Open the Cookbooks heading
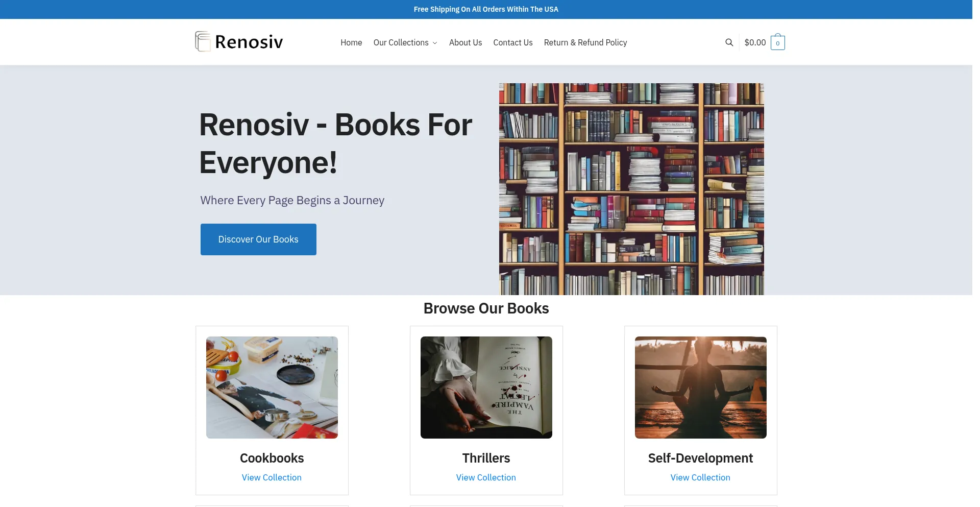The height and width of the screenshot is (507, 980). click(x=272, y=458)
